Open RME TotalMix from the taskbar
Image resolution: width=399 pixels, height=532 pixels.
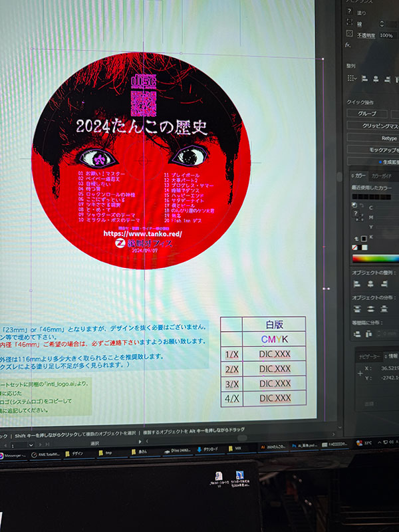coord(45,455)
